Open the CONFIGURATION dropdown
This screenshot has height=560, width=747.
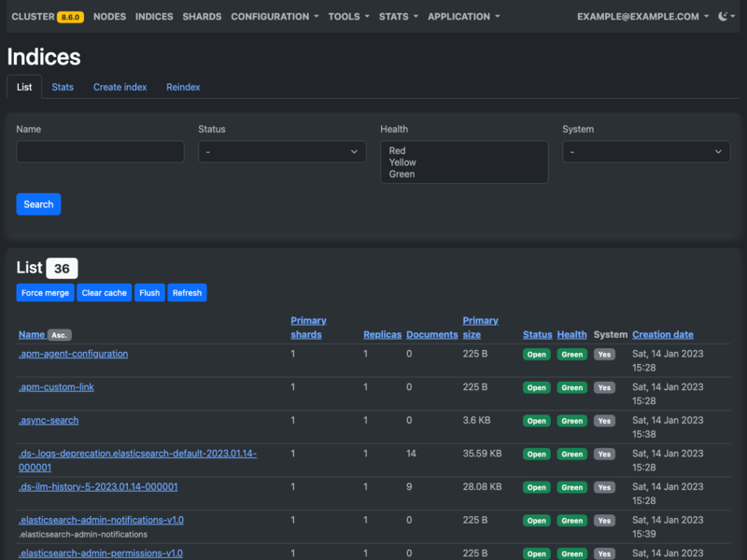point(274,16)
